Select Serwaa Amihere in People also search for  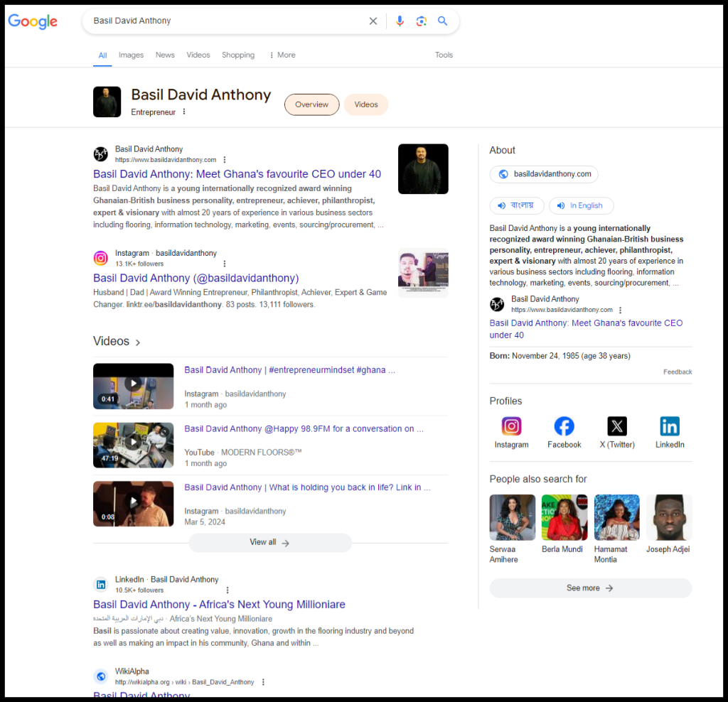click(512, 529)
